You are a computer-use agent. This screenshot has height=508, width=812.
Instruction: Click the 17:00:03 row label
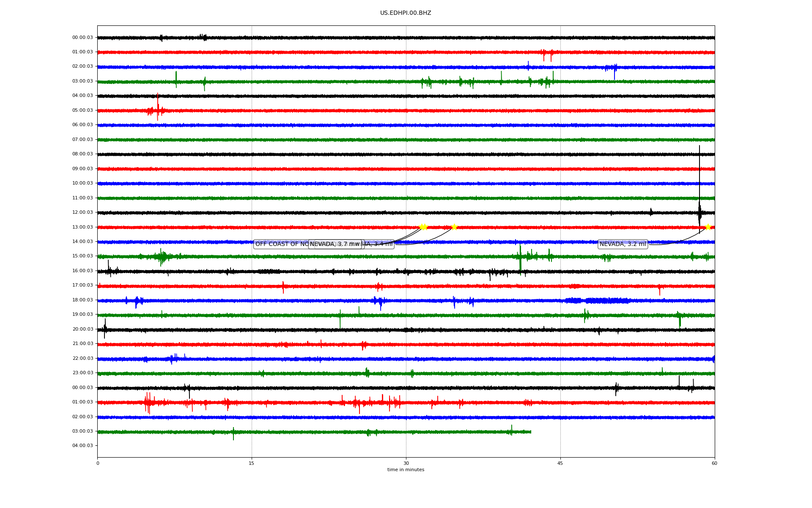[x=82, y=285]
